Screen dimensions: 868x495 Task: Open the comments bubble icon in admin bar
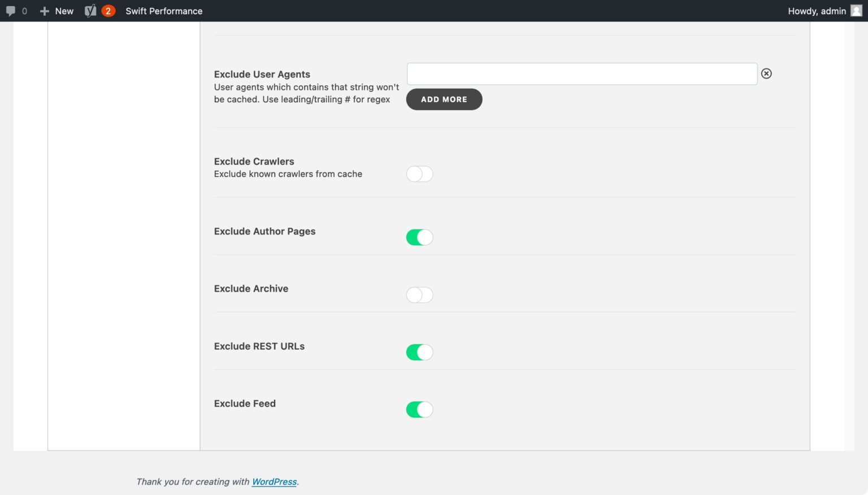click(11, 11)
